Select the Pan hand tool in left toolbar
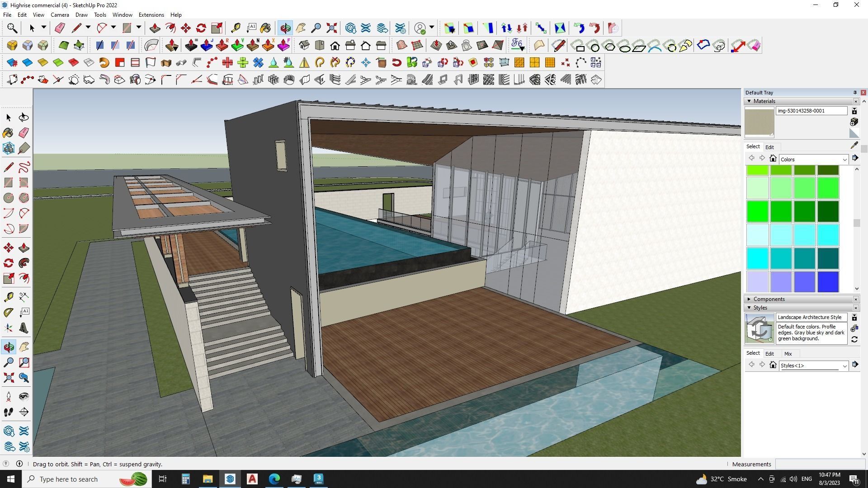 [24, 347]
